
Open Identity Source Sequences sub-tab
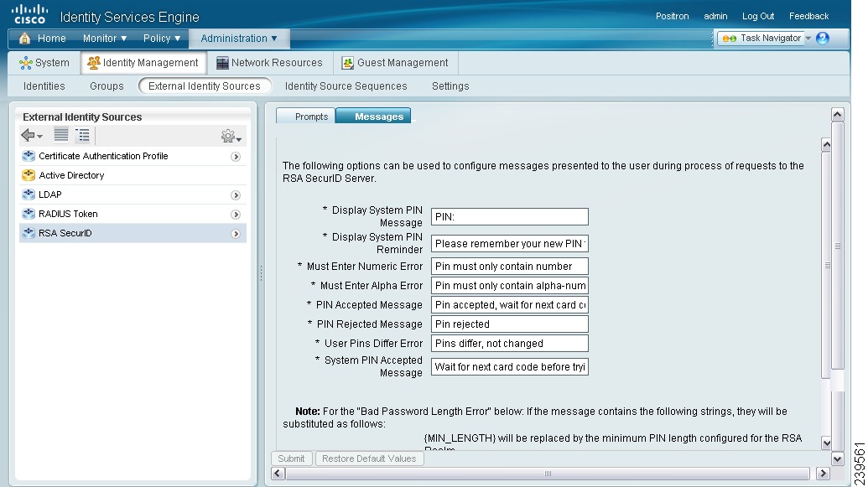[346, 86]
